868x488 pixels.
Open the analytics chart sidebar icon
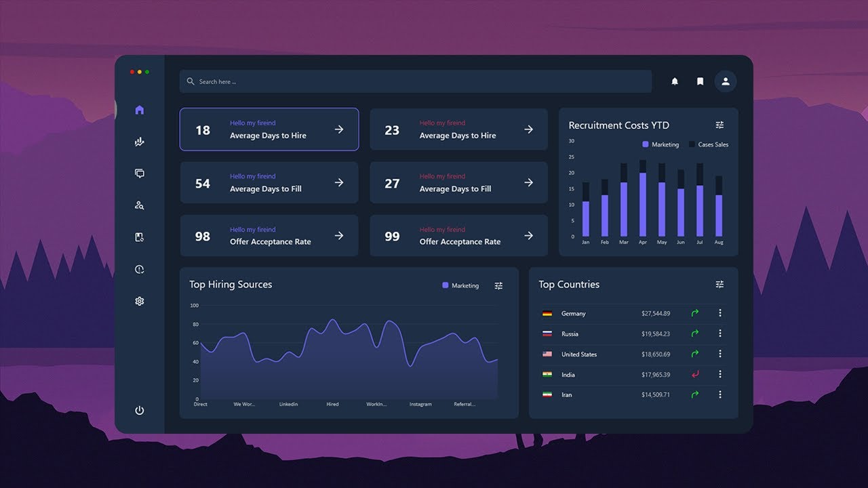(139, 142)
